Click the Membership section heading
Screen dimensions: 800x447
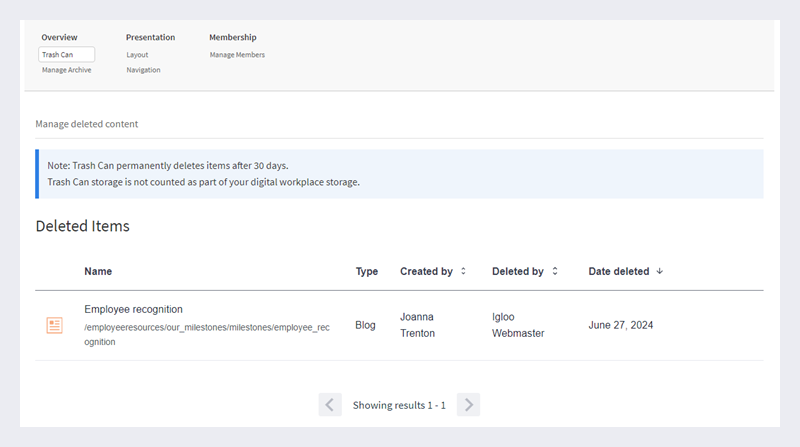point(232,37)
